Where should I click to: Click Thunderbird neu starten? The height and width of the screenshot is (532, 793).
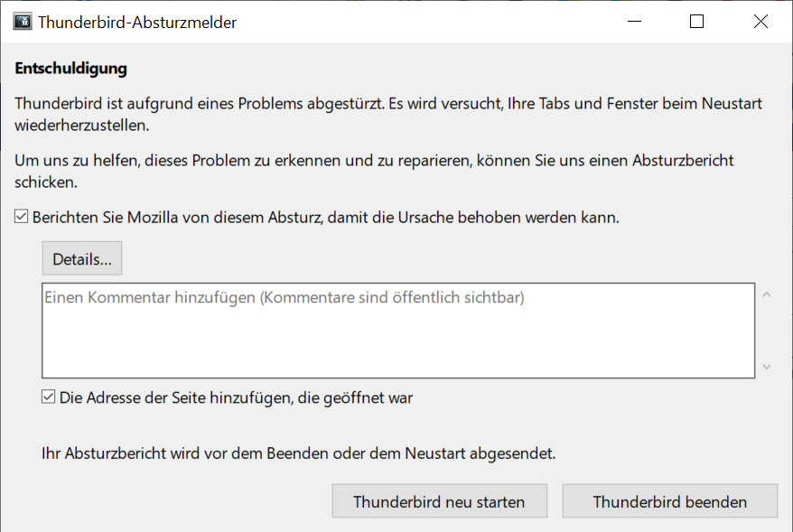(x=438, y=501)
